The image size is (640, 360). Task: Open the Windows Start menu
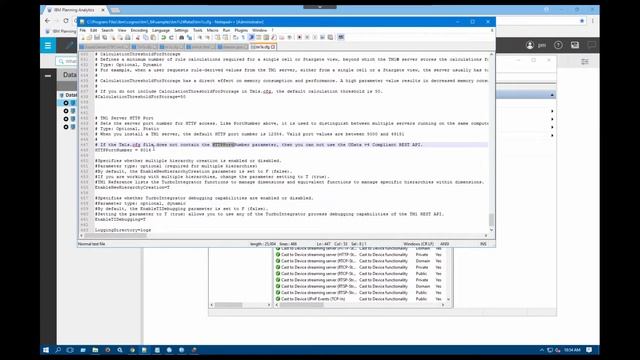(x=46, y=350)
